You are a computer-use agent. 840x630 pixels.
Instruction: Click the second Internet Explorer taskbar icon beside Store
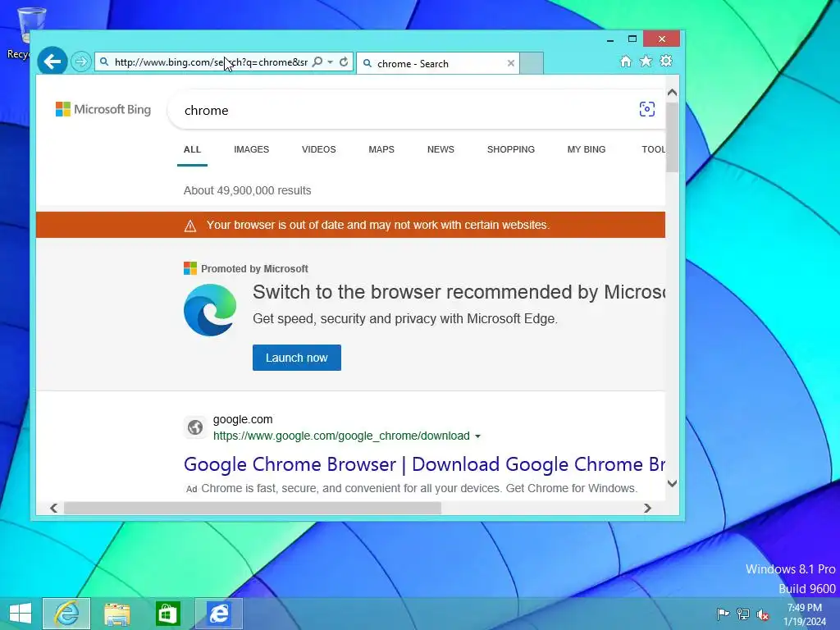click(x=218, y=614)
